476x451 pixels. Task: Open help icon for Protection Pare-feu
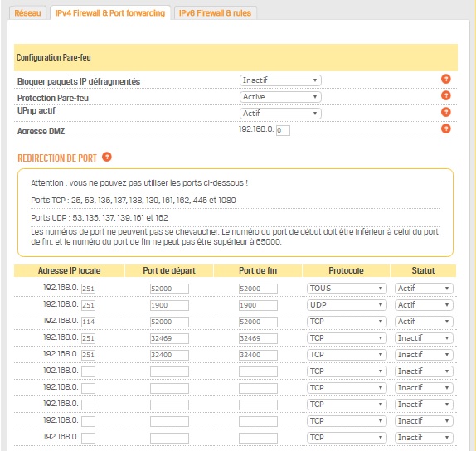[x=445, y=95]
